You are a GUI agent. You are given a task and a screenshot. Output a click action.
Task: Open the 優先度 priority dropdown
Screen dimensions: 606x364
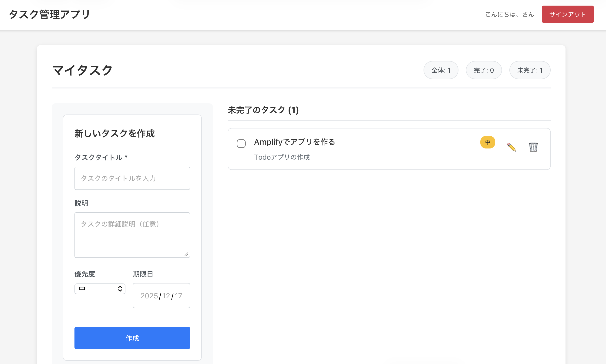[x=100, y=289]
